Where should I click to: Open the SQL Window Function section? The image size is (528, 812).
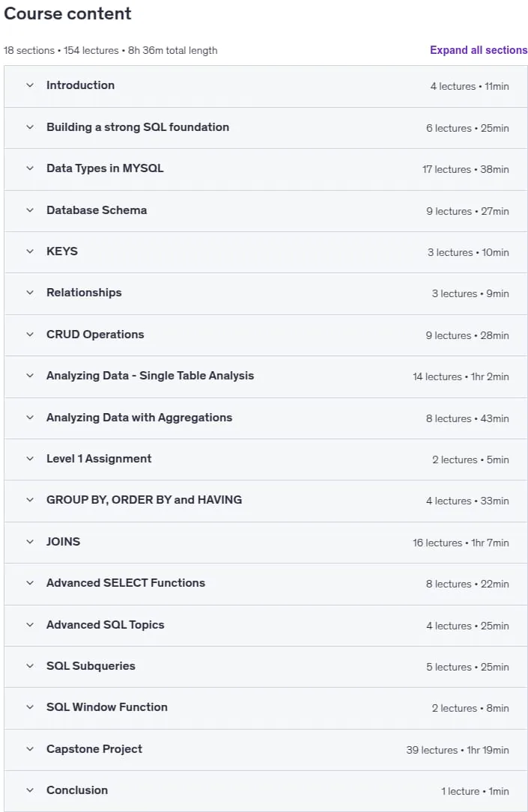pyautogui.click(x=266, y=707)
